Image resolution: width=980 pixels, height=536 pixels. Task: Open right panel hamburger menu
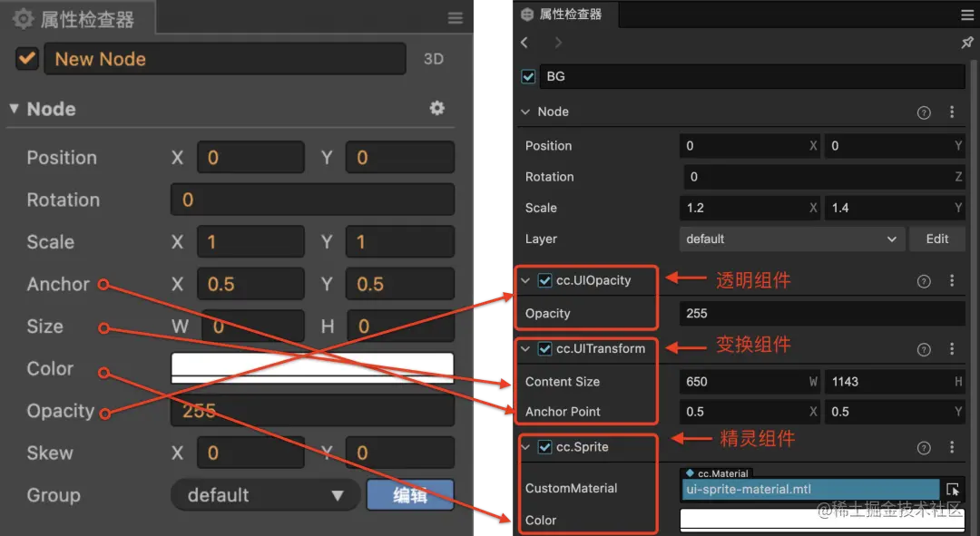coord(967,15)
